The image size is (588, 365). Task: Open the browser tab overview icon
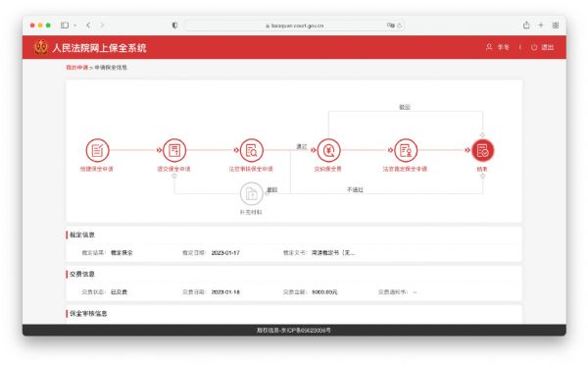(x=556, y=26)
